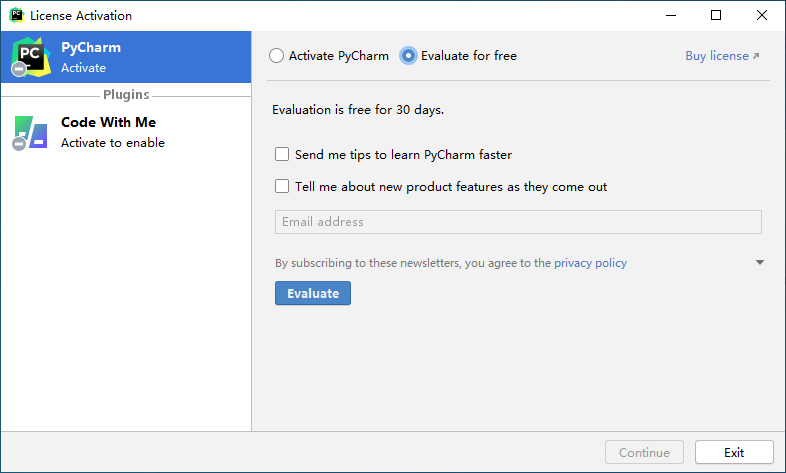Click the PyCharm title bar app icon
Image resolution: width=786 pixels, height=473 pixels.
point(17,15)
